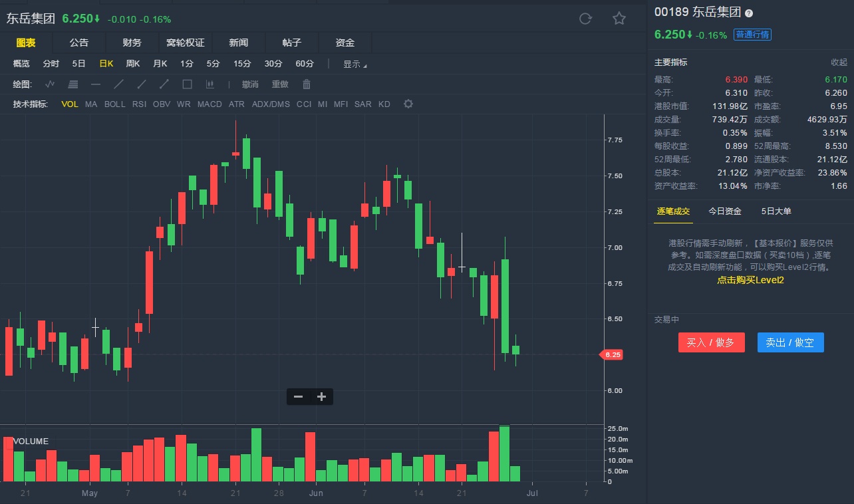The width and height of the screenshot is (854, 504).
Task: Toggle the BOLL indicator
Action: click(x=114, y=104)
